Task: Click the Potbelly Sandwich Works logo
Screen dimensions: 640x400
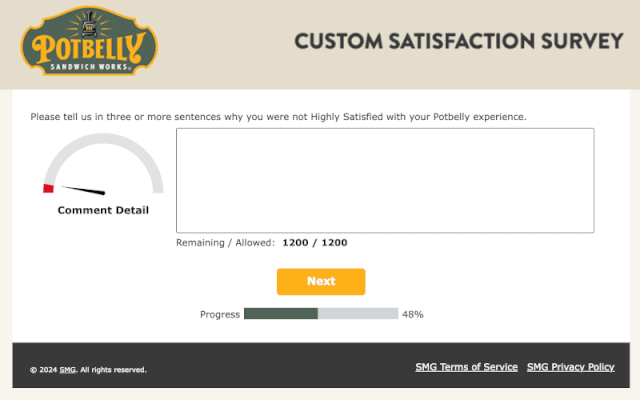Action: (89, 41)
